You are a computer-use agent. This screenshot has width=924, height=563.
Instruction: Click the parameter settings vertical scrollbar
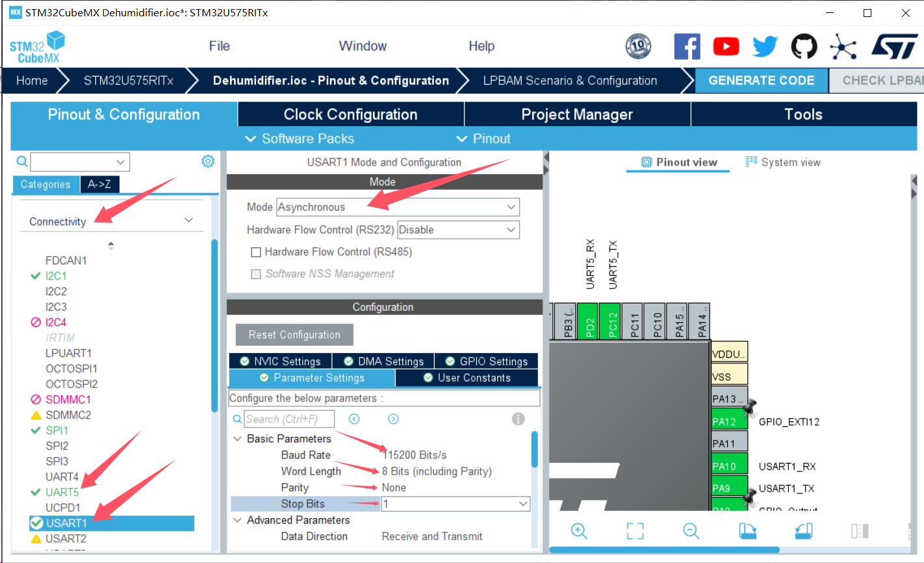(x=535, y=449)
